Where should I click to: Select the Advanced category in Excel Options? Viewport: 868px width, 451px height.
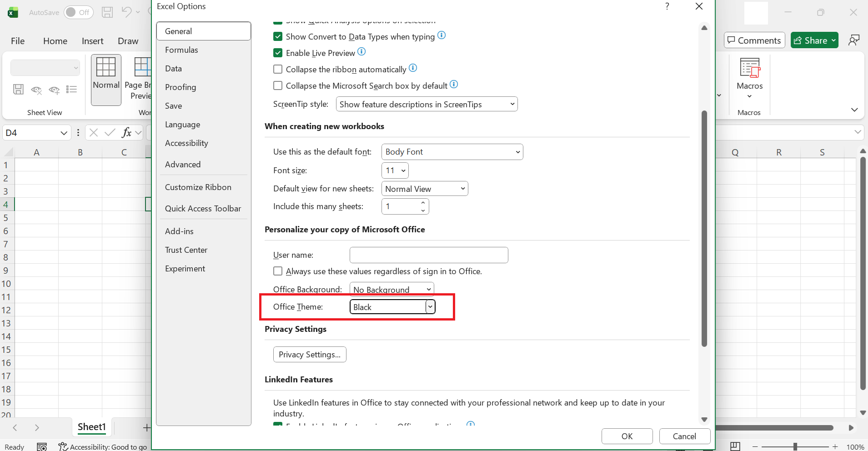click(x=183, y=164)
